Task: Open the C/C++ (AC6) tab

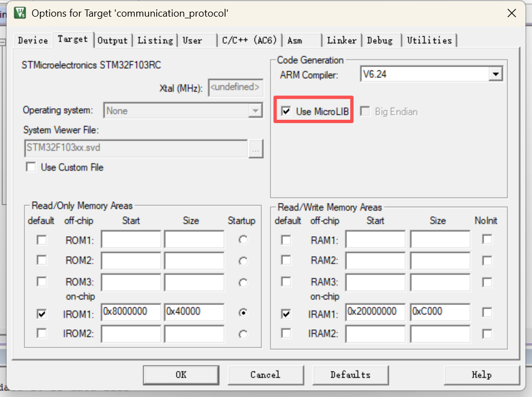Action: tap(249, 40)
